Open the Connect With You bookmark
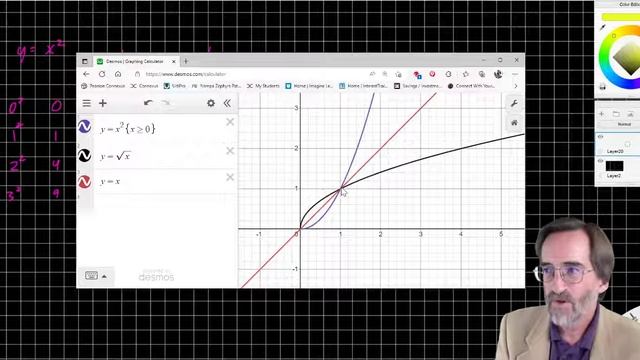This screenshot has height=360, width=640. pyautogui.click(x=471, y=86)
